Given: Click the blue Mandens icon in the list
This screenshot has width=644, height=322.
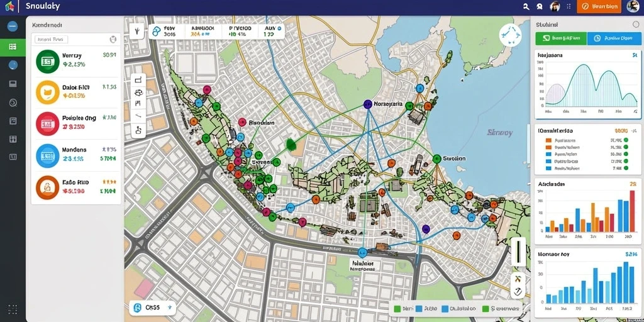Looking at the screenshot, I should 48,156.
